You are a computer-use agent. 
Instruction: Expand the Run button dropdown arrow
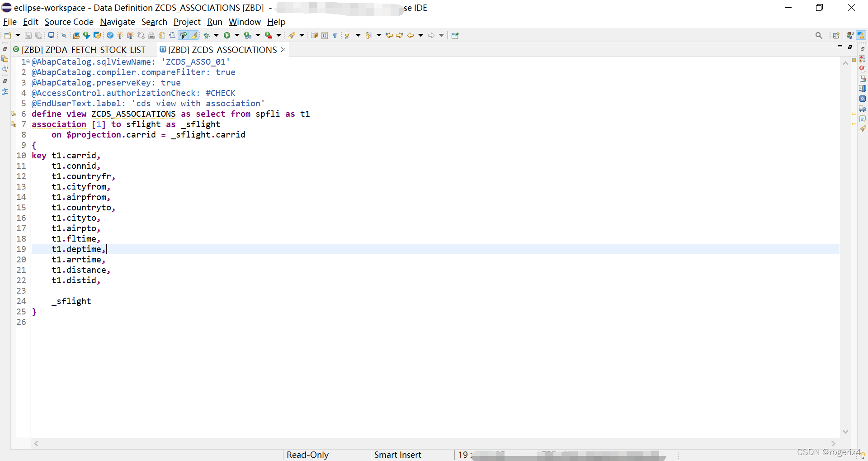pos(237,35)
